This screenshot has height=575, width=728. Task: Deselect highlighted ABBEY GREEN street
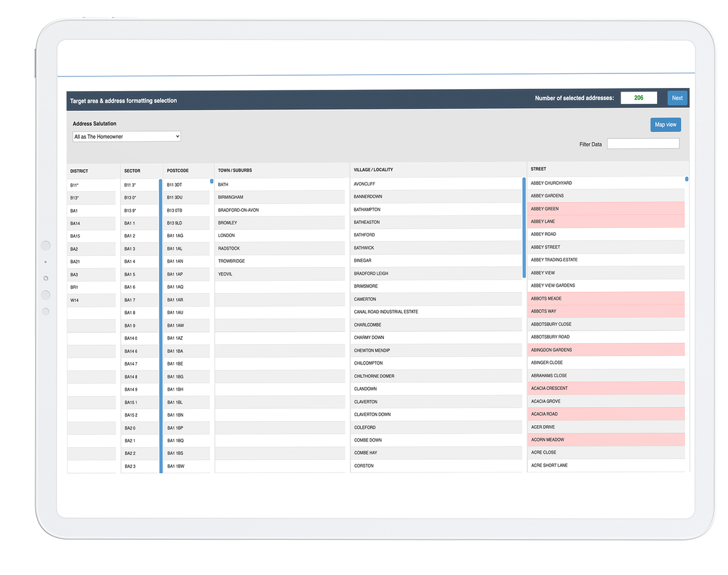[605, 209]
